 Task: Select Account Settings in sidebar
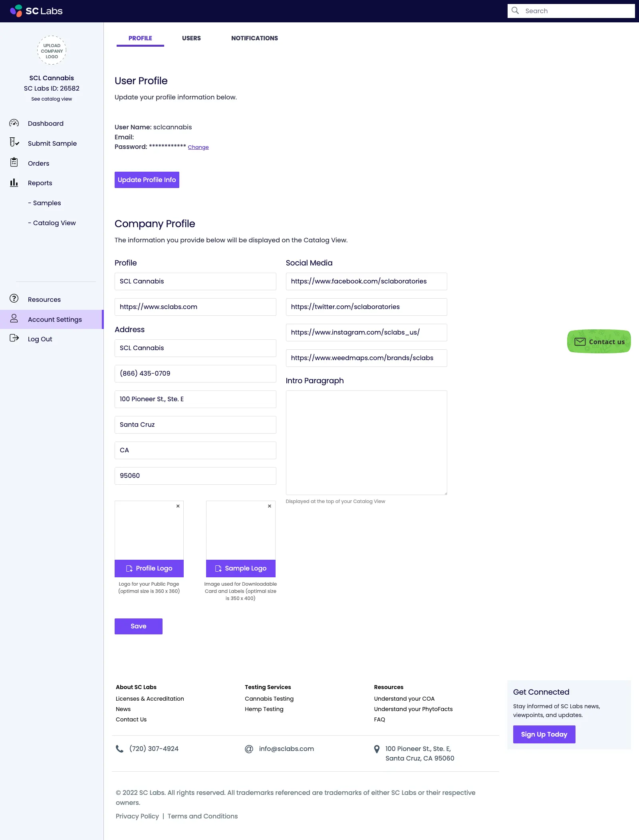52,319
